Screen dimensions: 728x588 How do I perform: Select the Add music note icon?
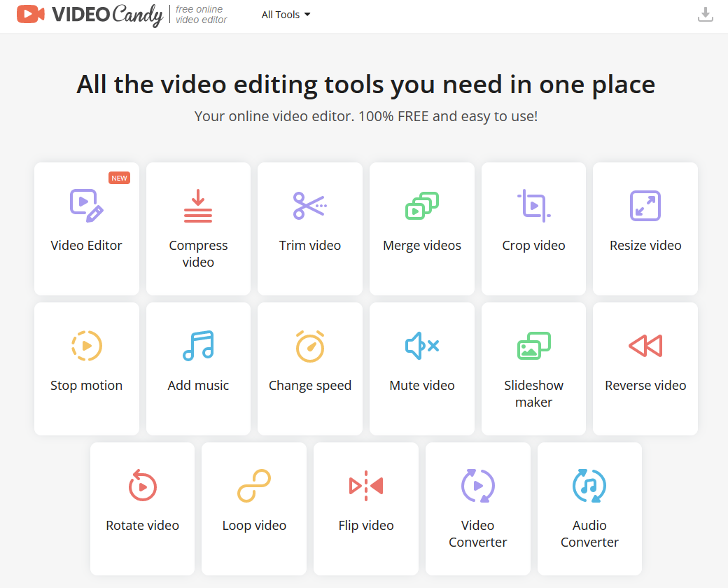(198, 346)
